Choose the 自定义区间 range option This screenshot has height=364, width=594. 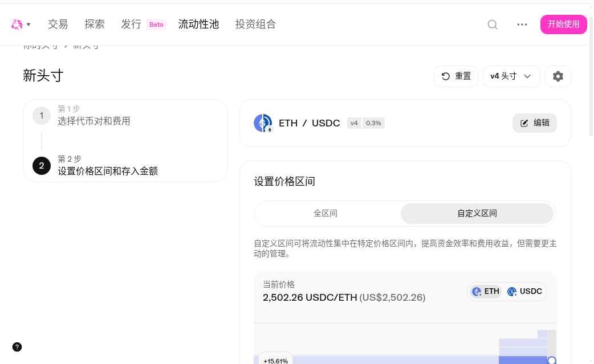(477, 214)
